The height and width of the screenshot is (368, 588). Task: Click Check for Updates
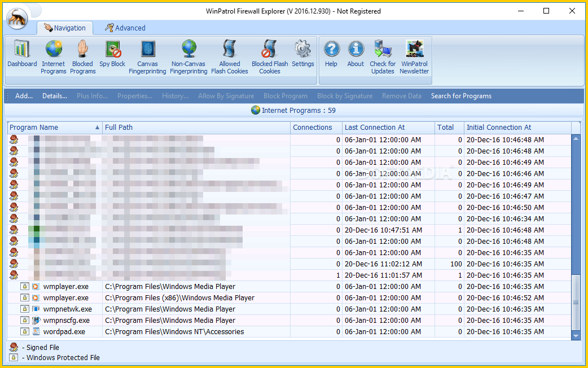click(x=383, y=57)
